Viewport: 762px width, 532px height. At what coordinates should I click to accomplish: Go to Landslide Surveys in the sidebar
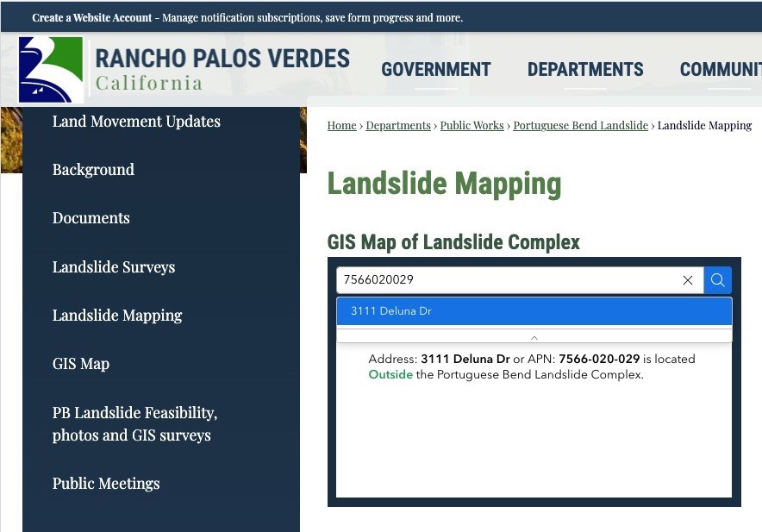(113, 267)
